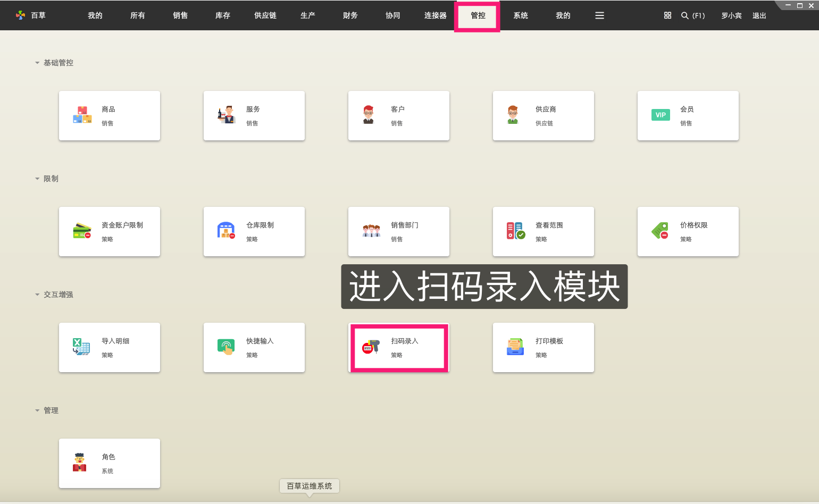Screen dimensions: 819x504
Task: Collapse the 管理 section
Action: pyautogui.click(x=37, y=410)
